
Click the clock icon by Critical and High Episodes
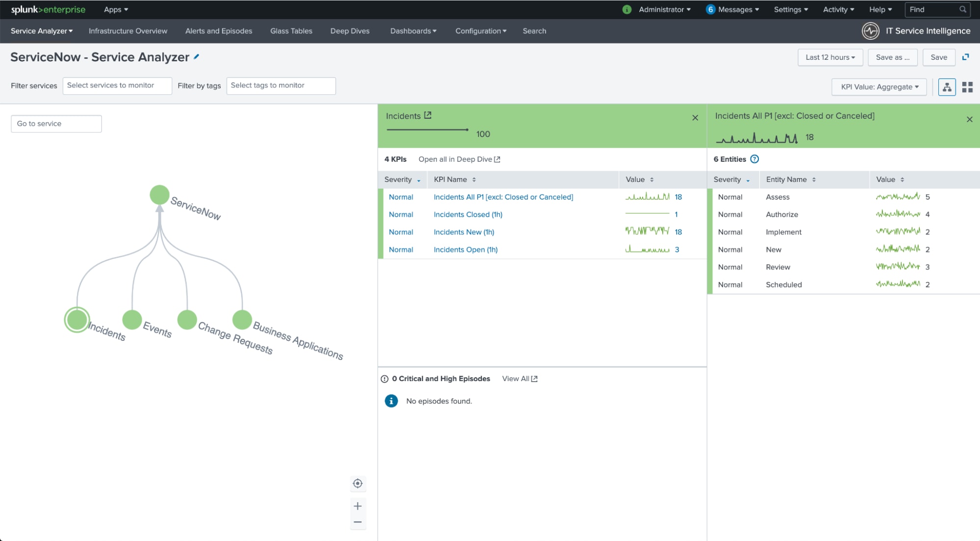384,379
